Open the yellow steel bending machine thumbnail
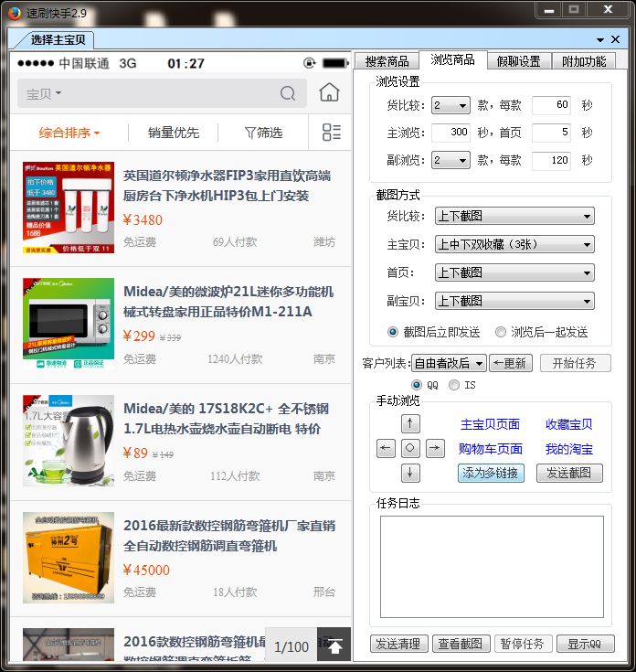The image size is (636, 672). pyautogui.click(x=69, y=558)
